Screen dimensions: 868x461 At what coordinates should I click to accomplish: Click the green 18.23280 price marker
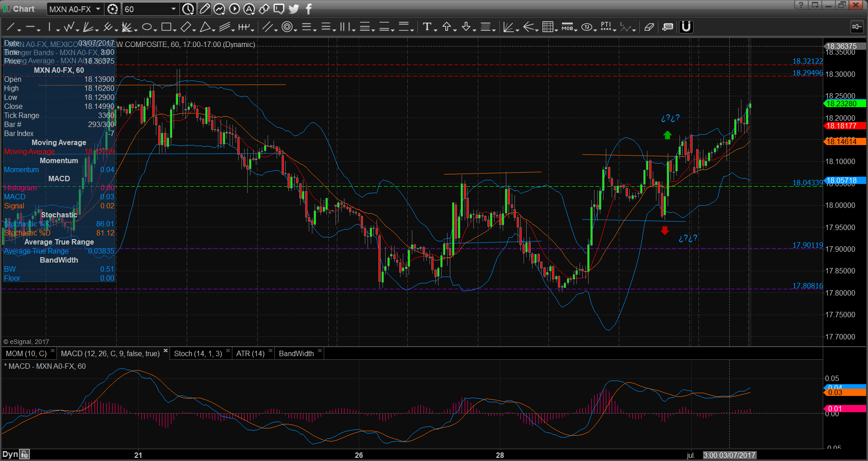pyautogui.click(x=844, y=103)
